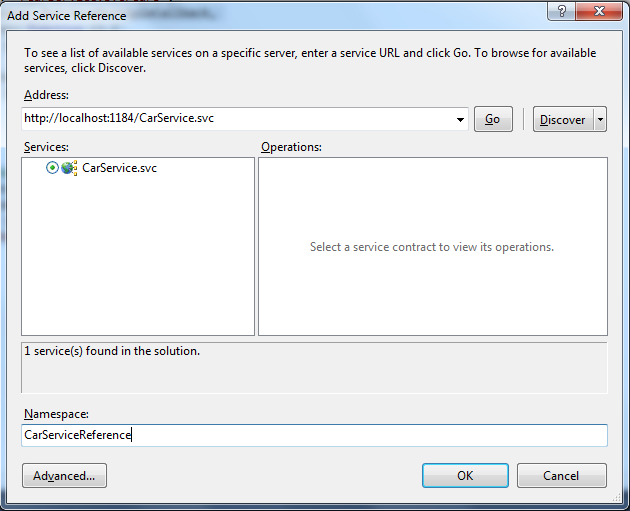Click the Go button
Screen dimensions: 630x511
coord(493,119)
